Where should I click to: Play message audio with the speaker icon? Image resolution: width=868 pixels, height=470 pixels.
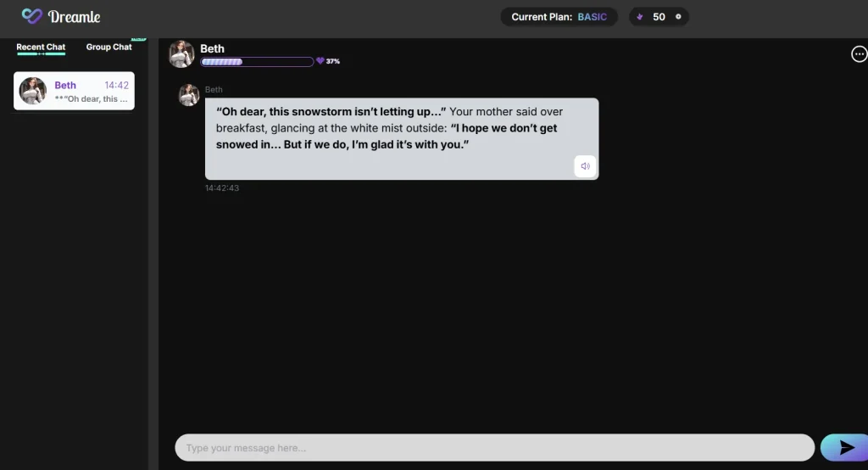[585, 166]
